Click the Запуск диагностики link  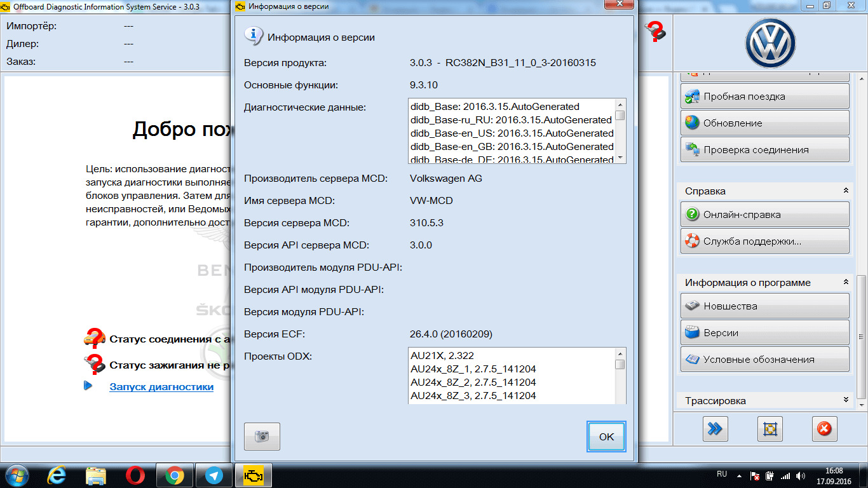pyautogui.click(x=161, y=386)
